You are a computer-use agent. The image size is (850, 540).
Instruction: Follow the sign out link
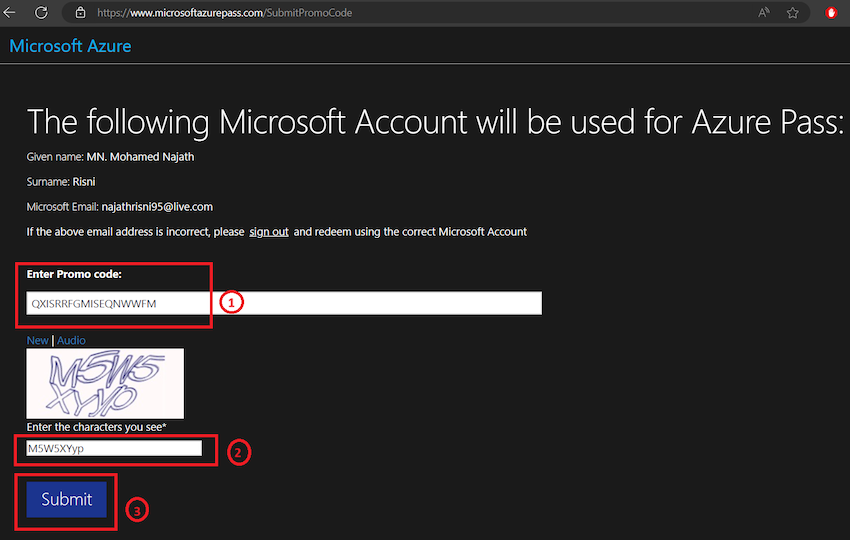click(269, 232)
